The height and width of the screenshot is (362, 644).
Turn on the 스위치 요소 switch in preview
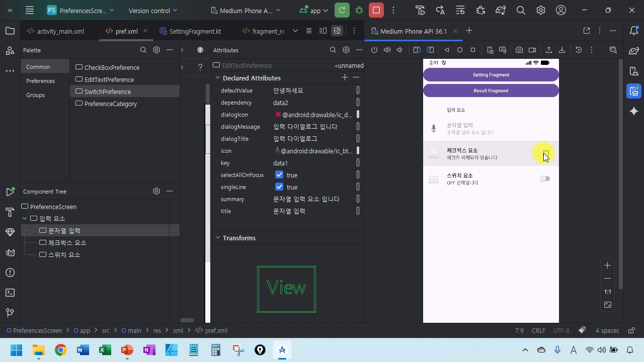545,178
